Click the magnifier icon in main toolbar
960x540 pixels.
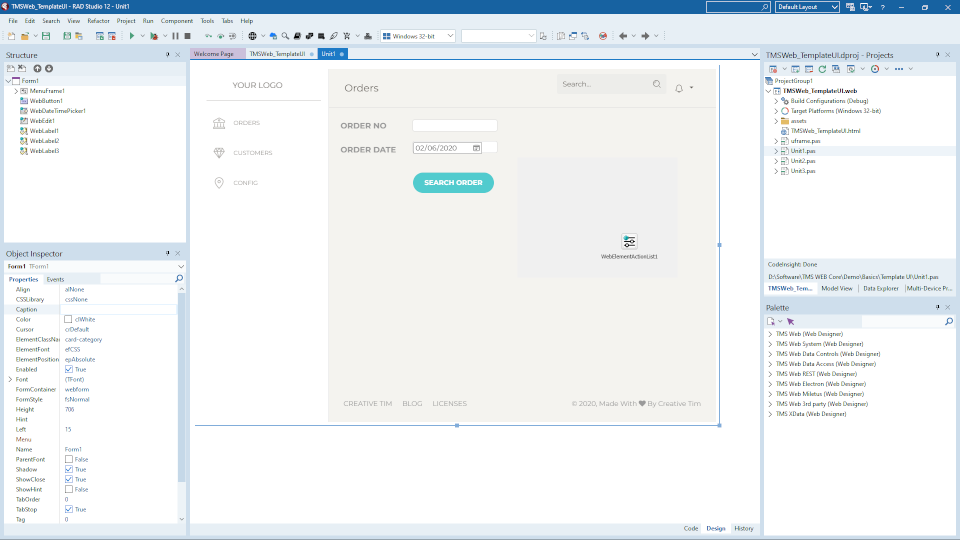(x=285, y=36)
